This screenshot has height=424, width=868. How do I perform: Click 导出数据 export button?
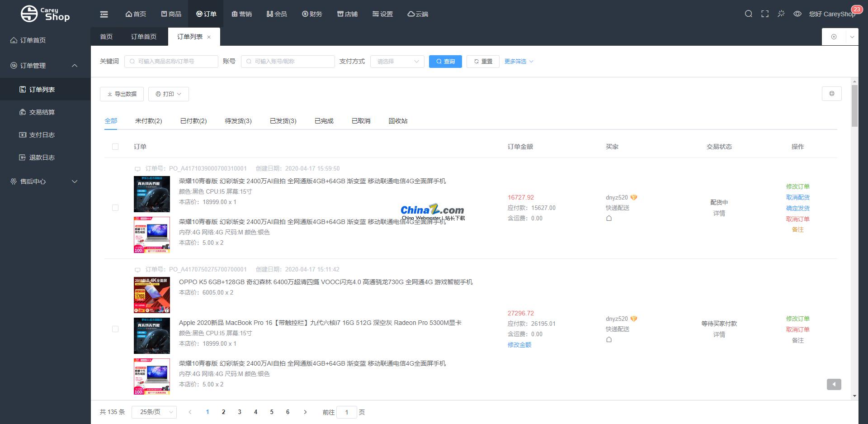tap(122, 94)
